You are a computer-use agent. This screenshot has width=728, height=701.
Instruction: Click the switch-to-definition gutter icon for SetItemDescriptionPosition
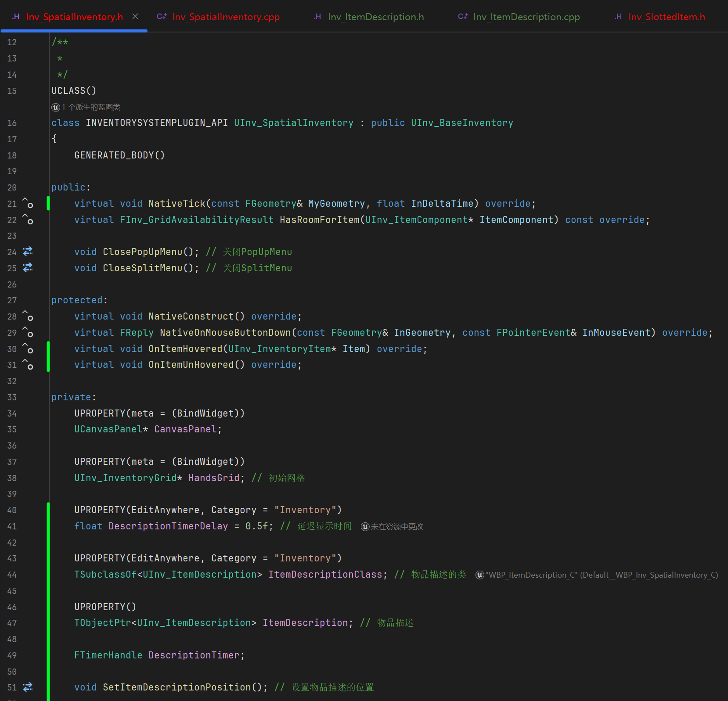coord(28,687)
